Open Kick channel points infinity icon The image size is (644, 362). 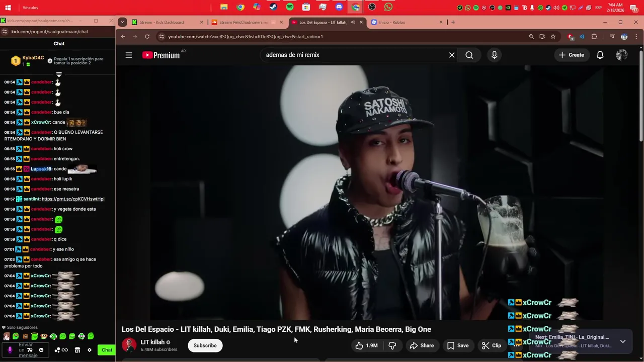(x=61, y=350)
